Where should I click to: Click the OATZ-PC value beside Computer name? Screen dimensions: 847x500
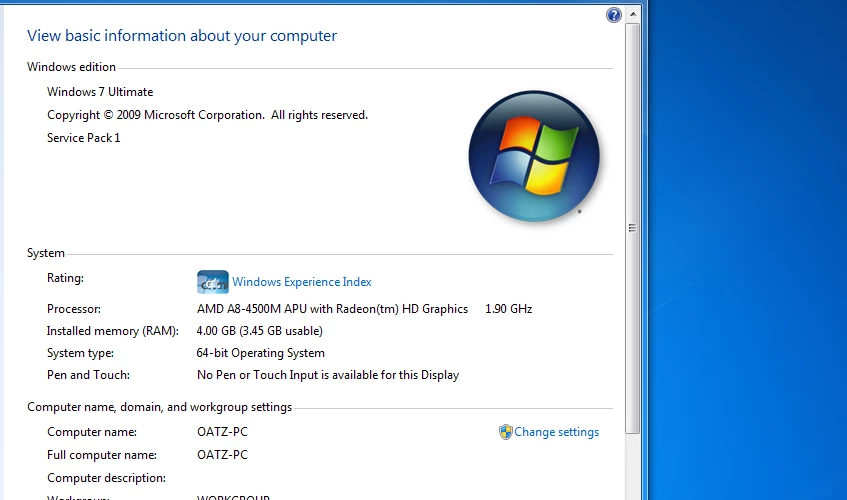click(222, 432)
